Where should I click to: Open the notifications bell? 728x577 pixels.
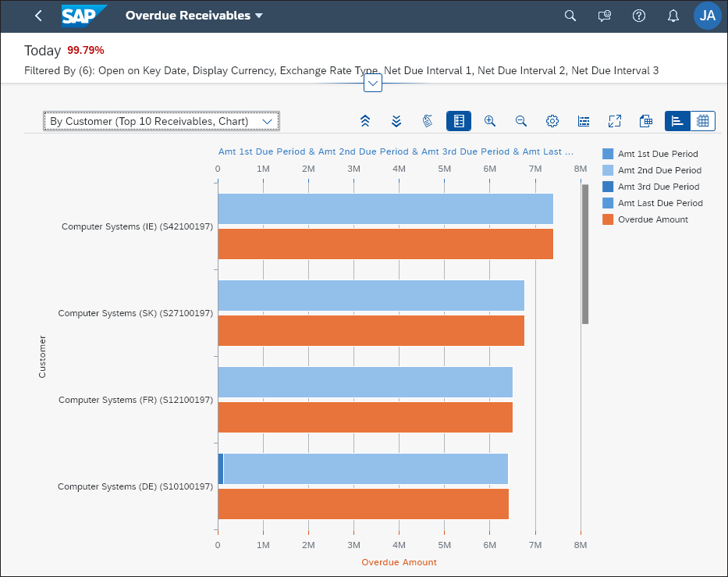pyautogui.click(x=673, y=16)
